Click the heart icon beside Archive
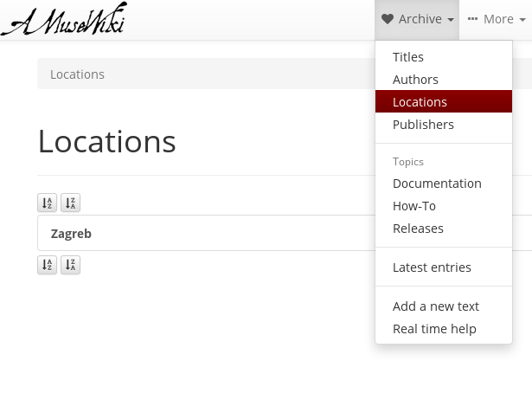Viewport: 532px width, 393px height. [x=388, y=19]
